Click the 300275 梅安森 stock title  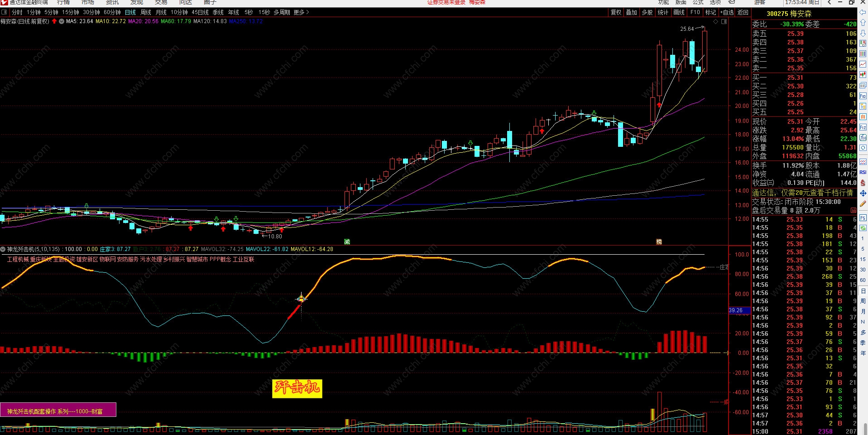click(789, 14)
